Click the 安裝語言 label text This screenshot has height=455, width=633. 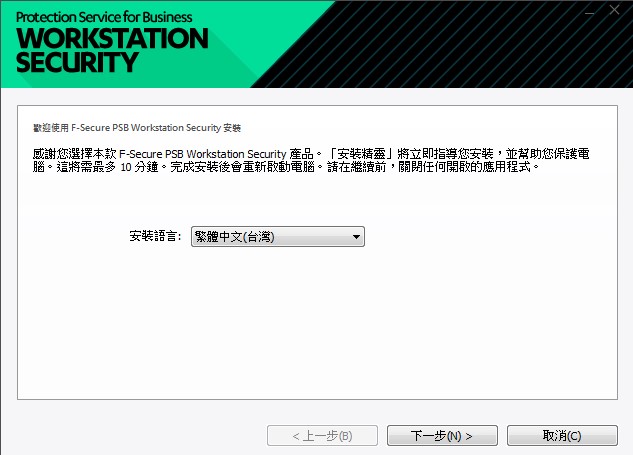[x=155, y=236]
